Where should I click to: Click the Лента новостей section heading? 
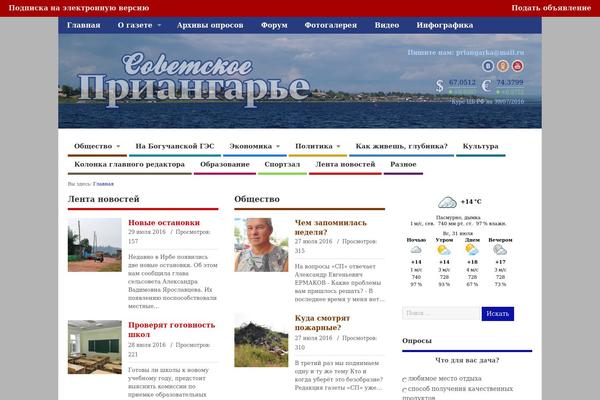[x=103, y=199]
